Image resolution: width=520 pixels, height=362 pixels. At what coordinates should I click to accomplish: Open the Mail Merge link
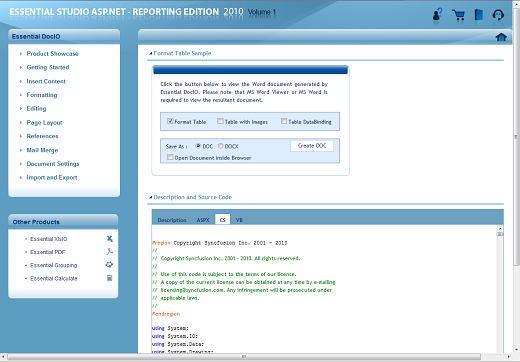point(42,150)
